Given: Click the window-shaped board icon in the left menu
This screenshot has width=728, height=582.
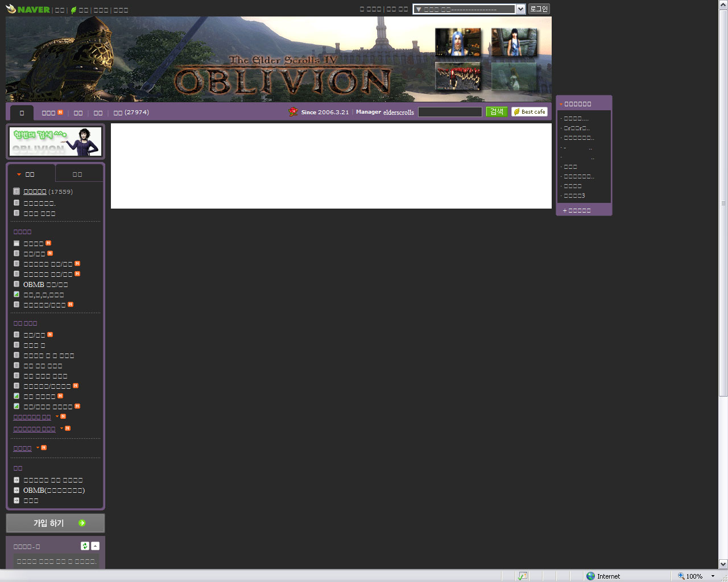Looking at the screenshot, I should click(16, 243).
